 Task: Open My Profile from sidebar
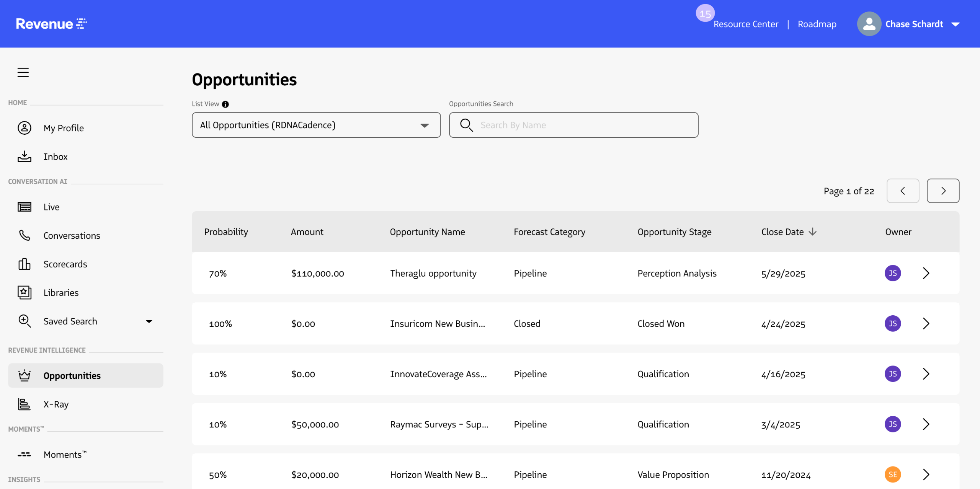[63, 128]
